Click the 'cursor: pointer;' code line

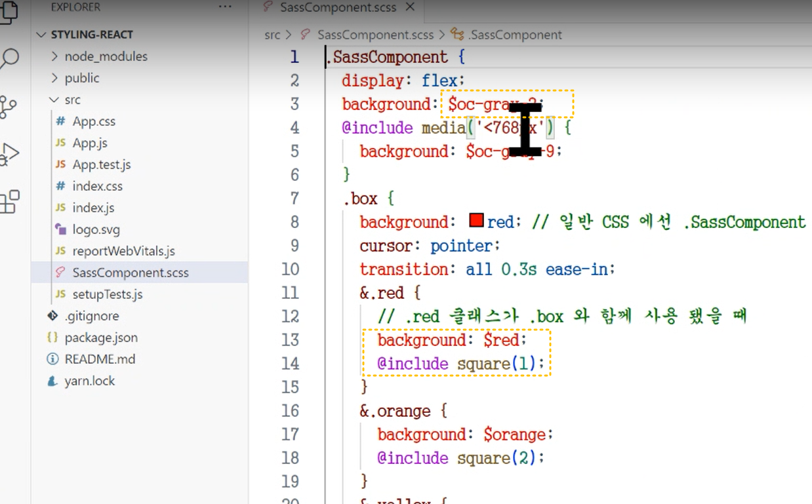coord(430,246)
